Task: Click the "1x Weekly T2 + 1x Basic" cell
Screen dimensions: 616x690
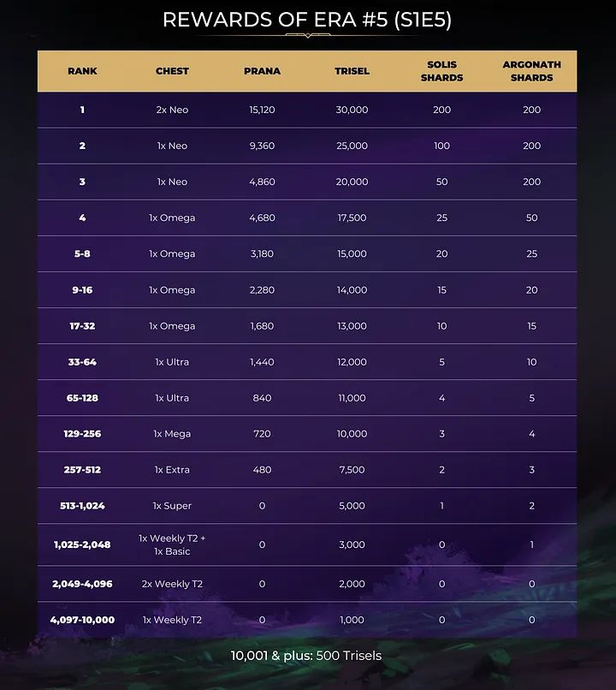Action: (172, 544)
